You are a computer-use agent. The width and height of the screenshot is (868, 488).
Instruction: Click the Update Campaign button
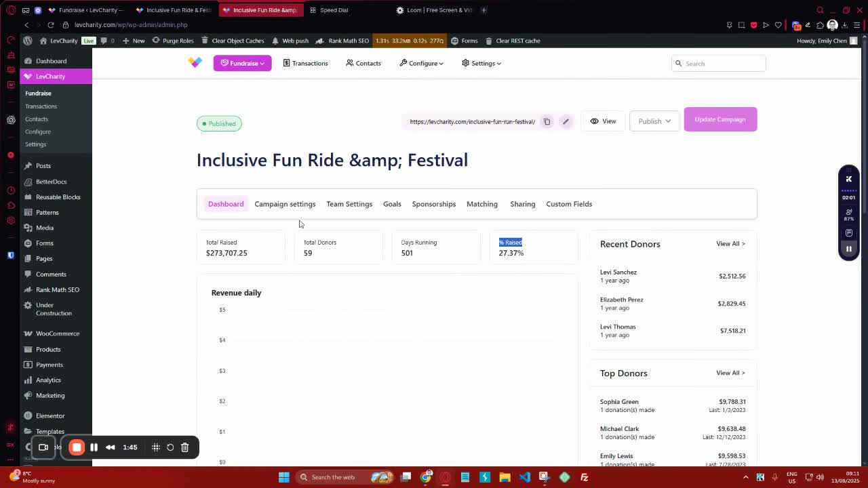720,119
